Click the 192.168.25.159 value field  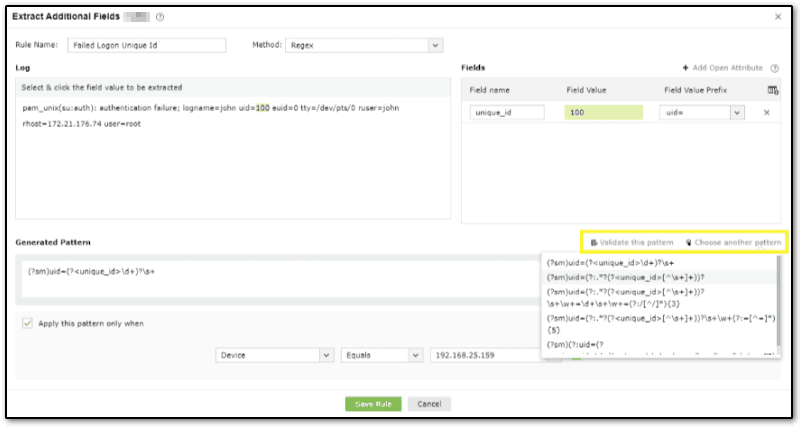486,355
